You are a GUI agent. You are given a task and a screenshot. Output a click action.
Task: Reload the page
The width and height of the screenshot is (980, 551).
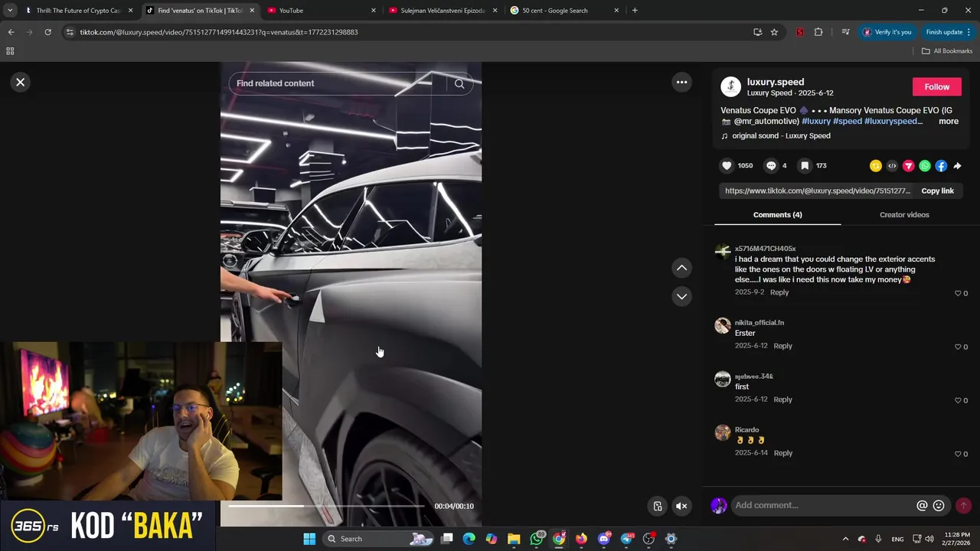(47, 32)
